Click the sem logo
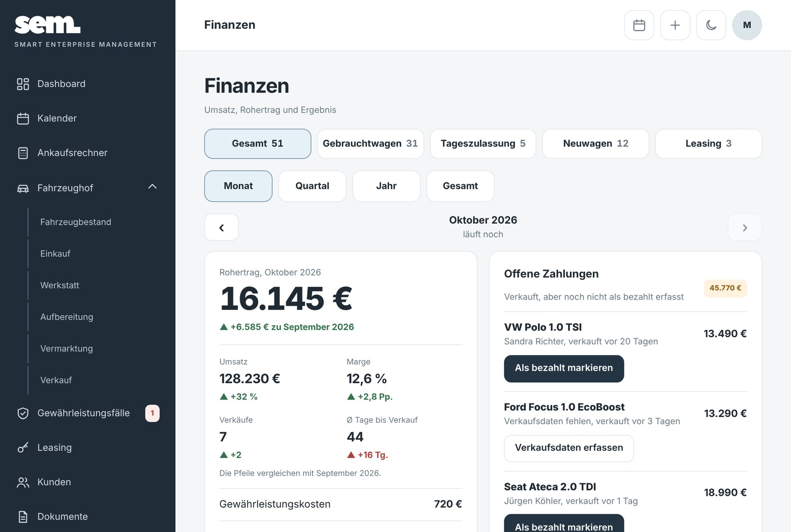Viewport: 791px width, 532px height. [x=47, y=25]
